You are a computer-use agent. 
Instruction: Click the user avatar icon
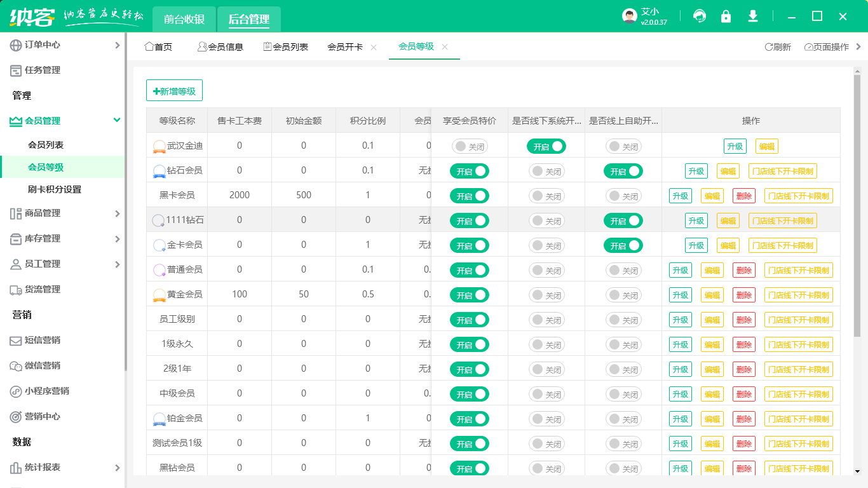point(629,17)
